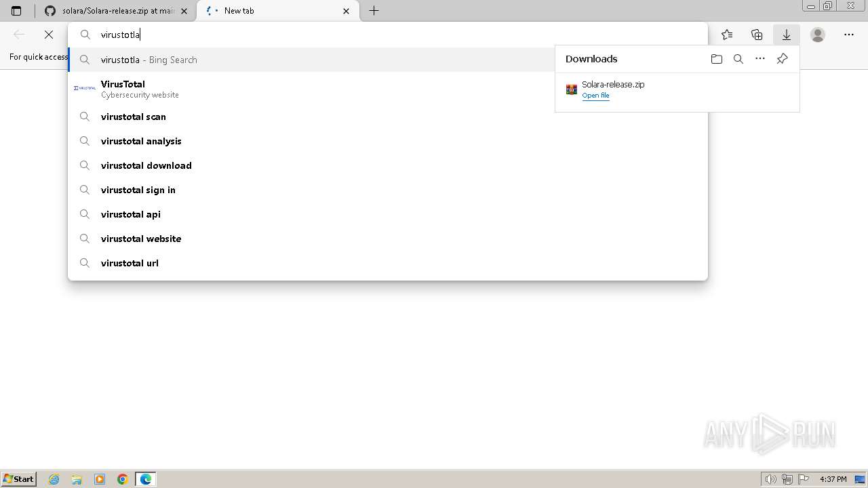Screen dimensions: 868x488
Task: Open network status in system tray
Action: (x=787, y=479)
